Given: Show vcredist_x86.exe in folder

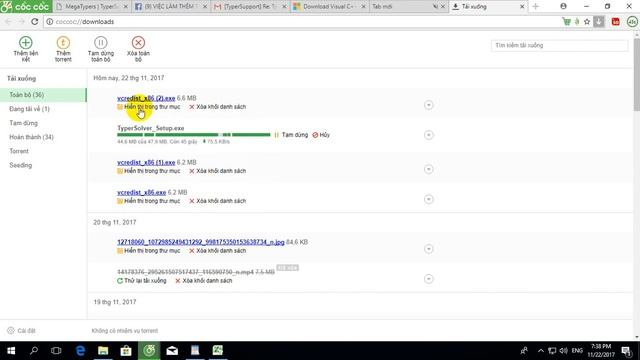Looking at the screenshot, I should click(149, 201).
